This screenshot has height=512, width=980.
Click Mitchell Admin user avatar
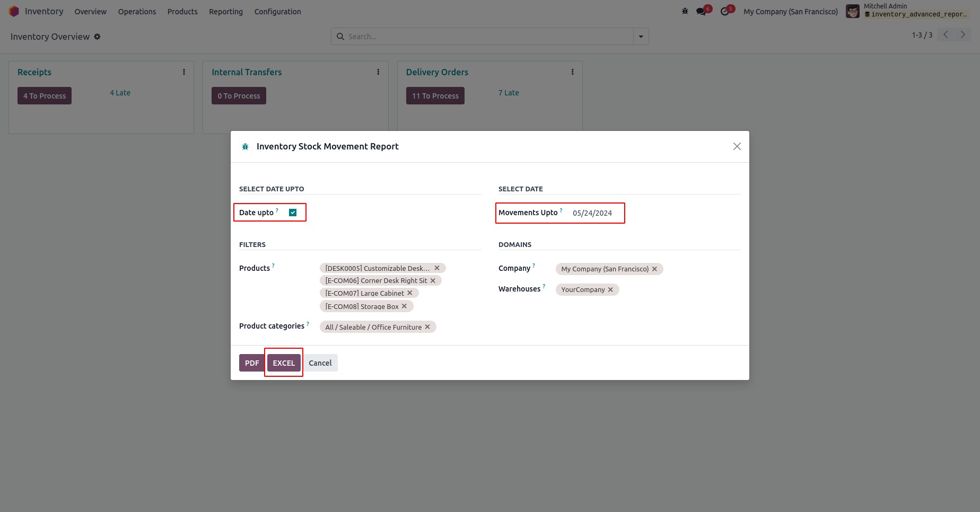[x=853, y=11]
